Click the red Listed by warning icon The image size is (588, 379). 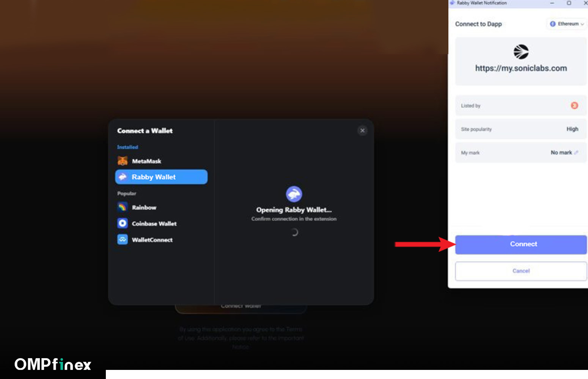point(574,106)
